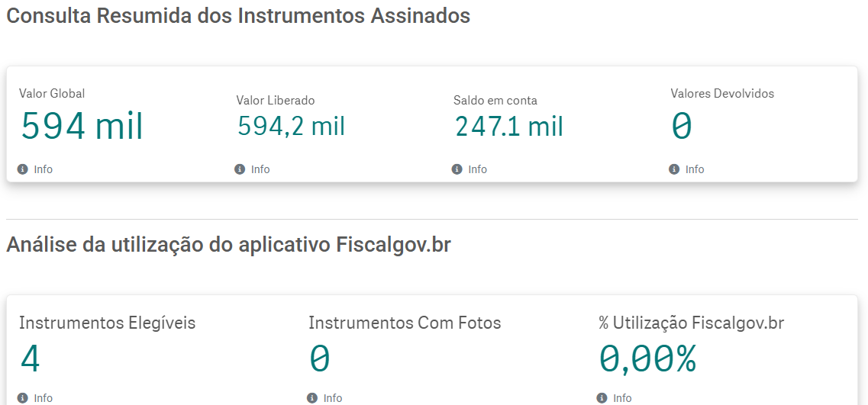Open info icon for Instrumentos Elegíveis
Image resolution: width=868 pixels, height=405 pixels.
[x=22, y=398]
